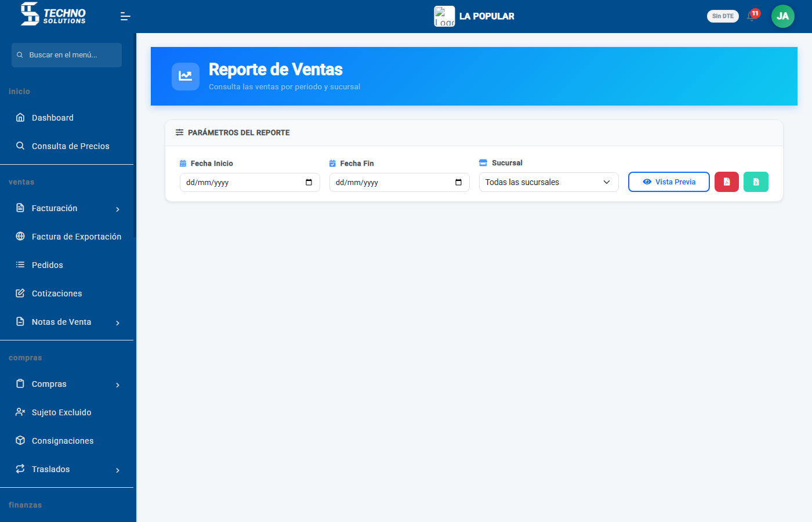Screen dimensions: 812x522
Task: Click the Sin DTE status badge
Action: [723, 16]
